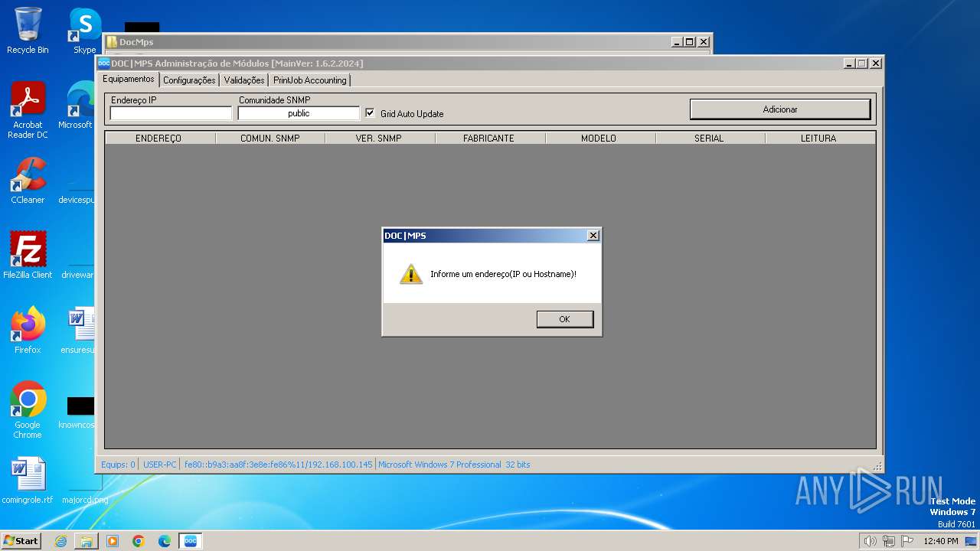Open the comingrole.rtf desktop file
980x551 pixels.
click(x=28, y=481)
